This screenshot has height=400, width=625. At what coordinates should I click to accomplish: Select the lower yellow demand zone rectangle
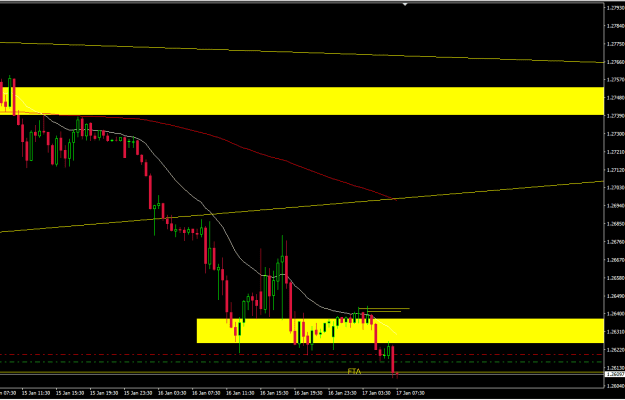click(x=400, y=331)
